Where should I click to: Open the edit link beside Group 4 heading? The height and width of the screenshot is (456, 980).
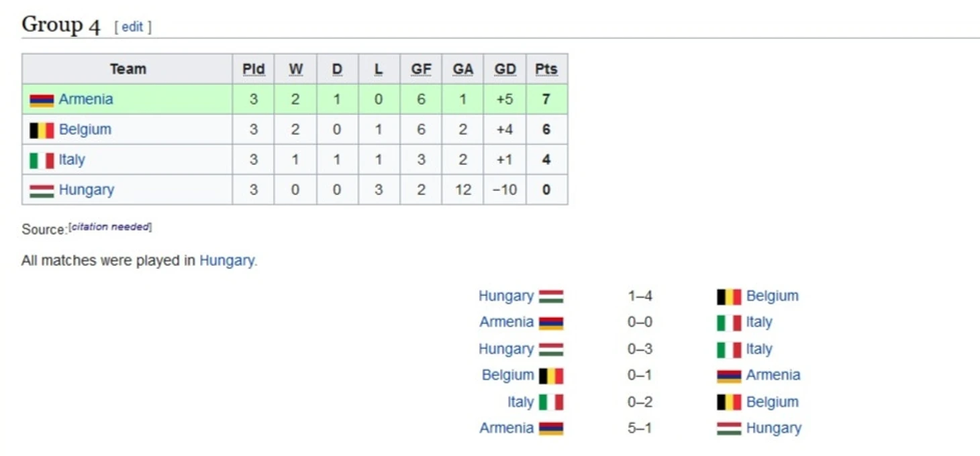[132, 27]
